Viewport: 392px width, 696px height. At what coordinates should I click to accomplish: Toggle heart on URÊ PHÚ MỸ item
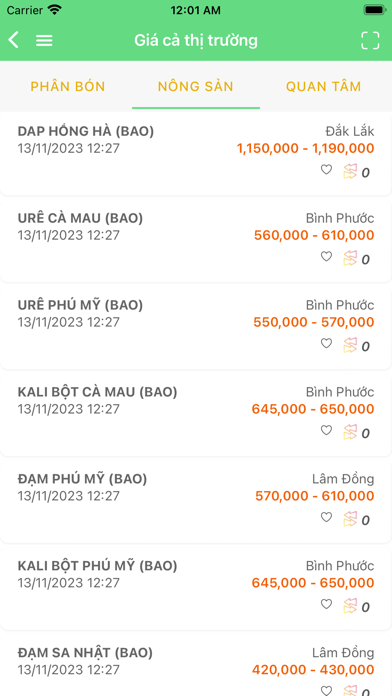click(326, 344)
